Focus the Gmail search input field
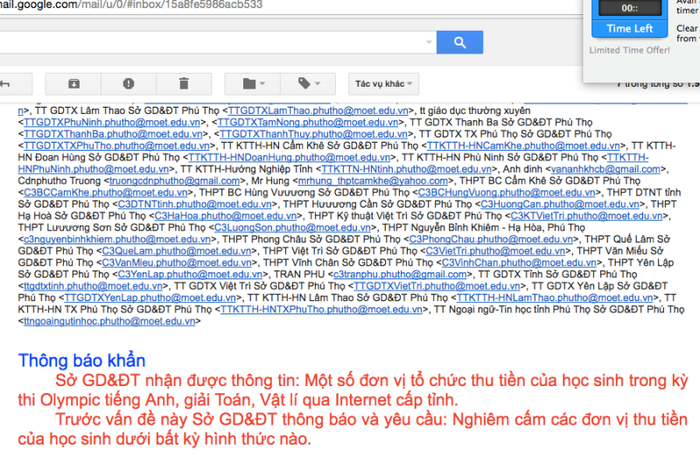Viewport: 700px width, 458px height. (200, 44)
